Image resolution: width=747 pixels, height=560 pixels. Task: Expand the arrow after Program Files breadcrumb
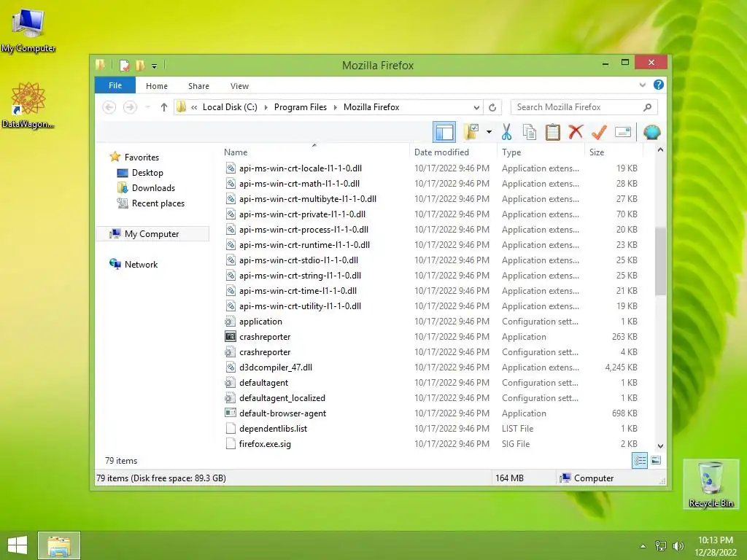335,108
